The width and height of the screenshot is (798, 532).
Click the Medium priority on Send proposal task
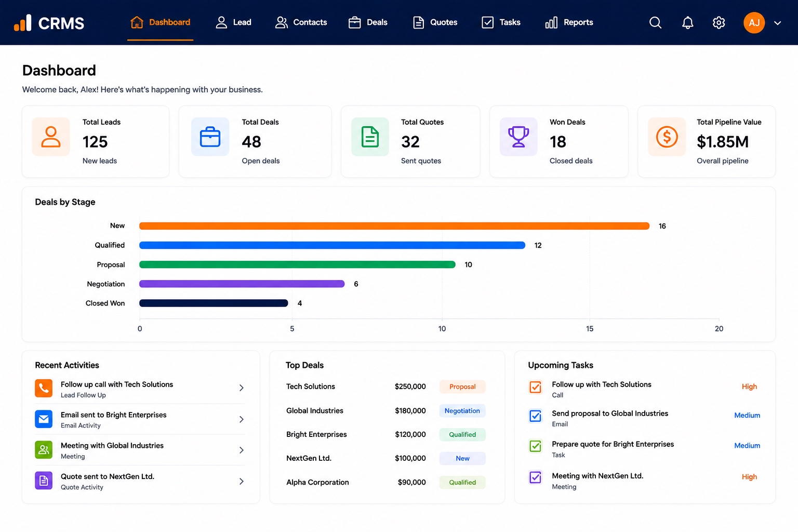[x=747, y=415]
